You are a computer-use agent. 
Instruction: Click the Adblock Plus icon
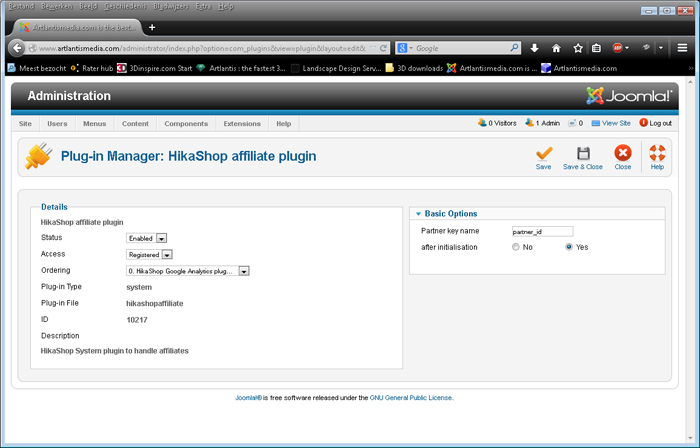coord(617,48)
